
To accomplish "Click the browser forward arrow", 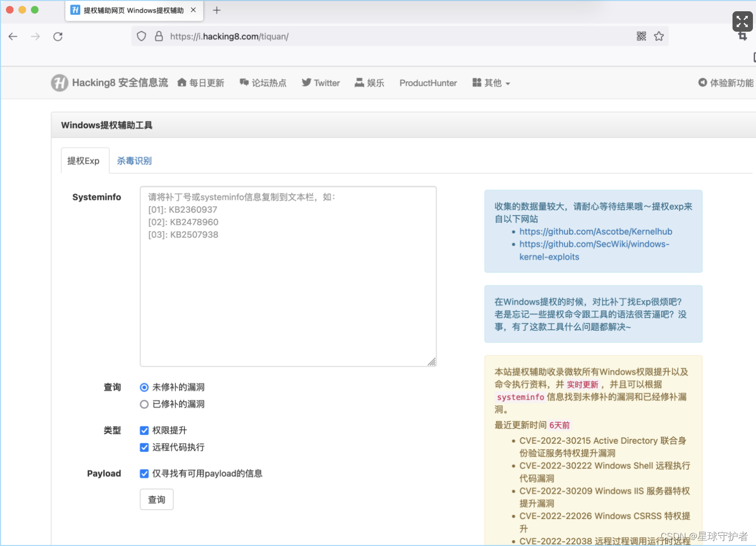I will [x=35, y=36].
